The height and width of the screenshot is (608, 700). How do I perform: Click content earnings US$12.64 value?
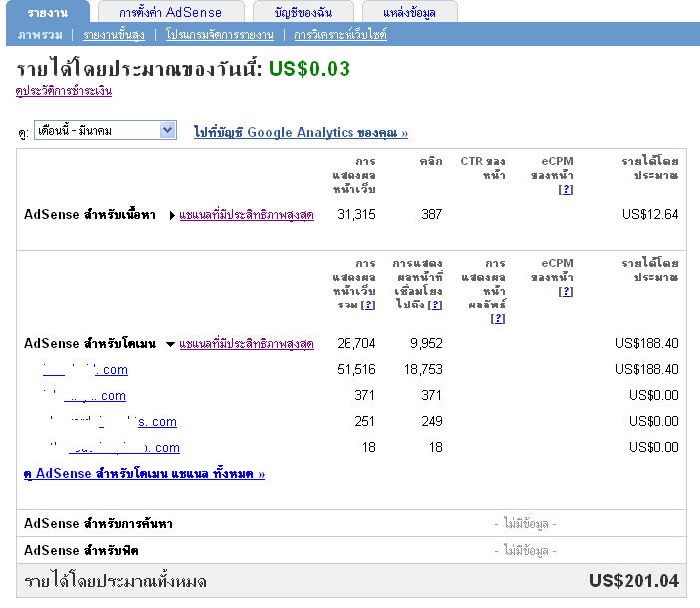coord(650,214)
